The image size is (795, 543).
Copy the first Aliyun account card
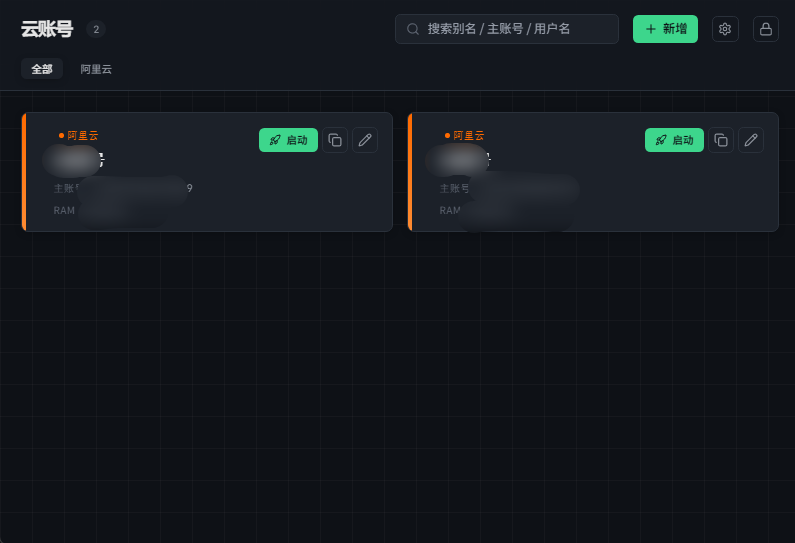[x=335, y=140]
